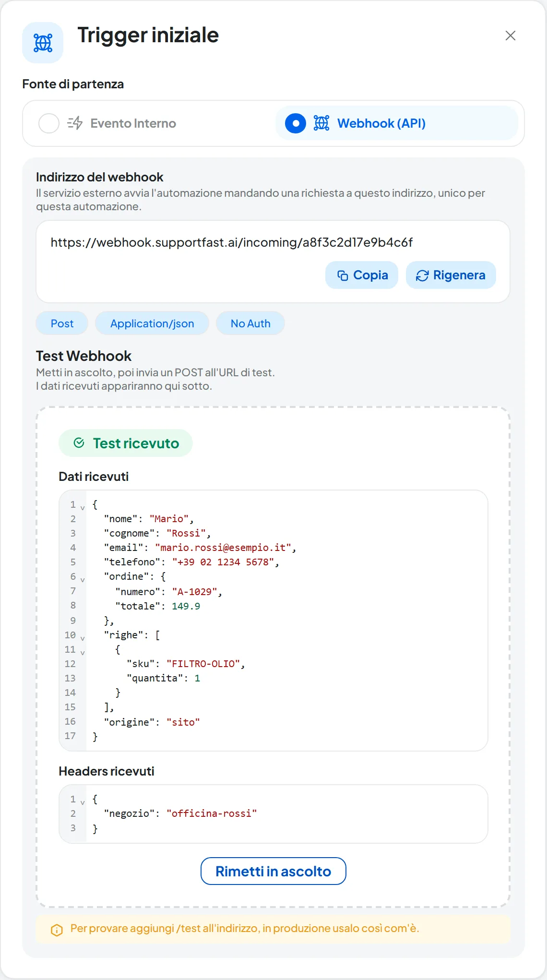
Task: Click the Post tag
Action: pyautogui.click(x=62, y=323)
